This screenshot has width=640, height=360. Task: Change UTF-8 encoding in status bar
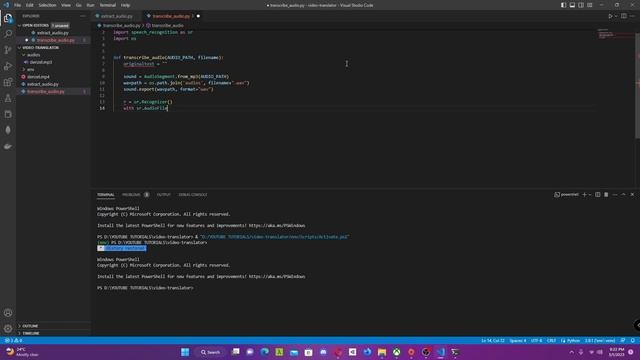[536, 340]
